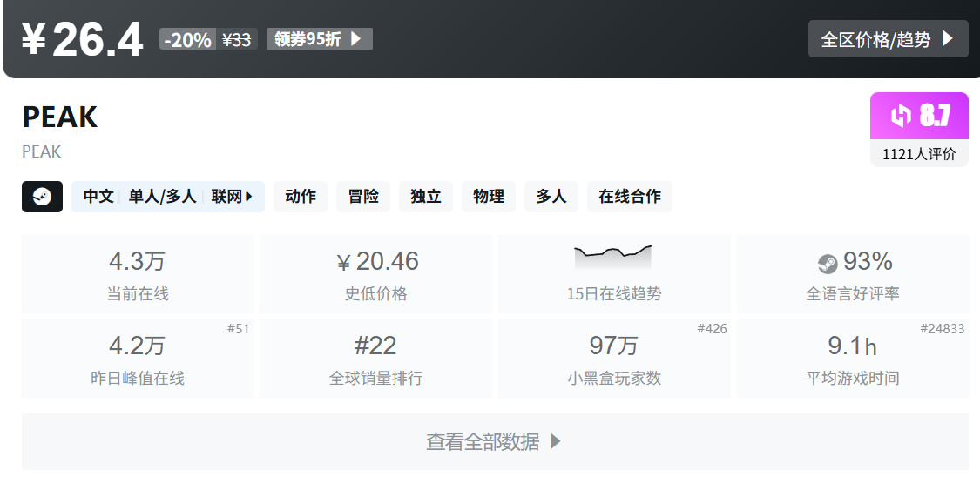The width and height of the screenshot is (980, 490).
Task: Click the gray PEAK subtitle
Action: [41, 151]
